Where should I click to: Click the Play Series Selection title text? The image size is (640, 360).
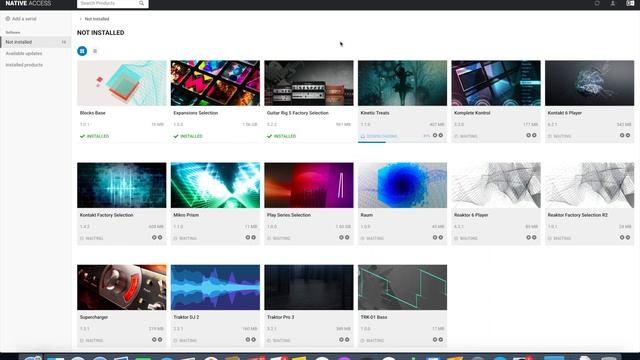[x=289, y=215]
